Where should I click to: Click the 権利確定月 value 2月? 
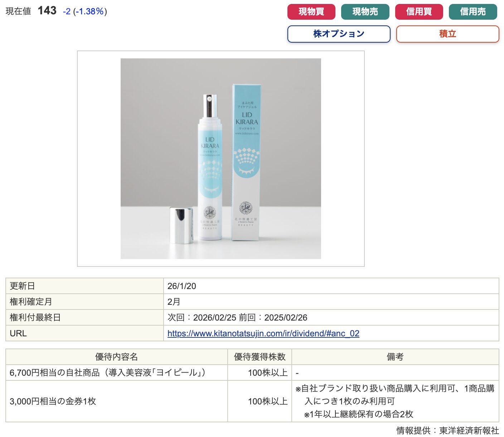[x=174, y=302]
